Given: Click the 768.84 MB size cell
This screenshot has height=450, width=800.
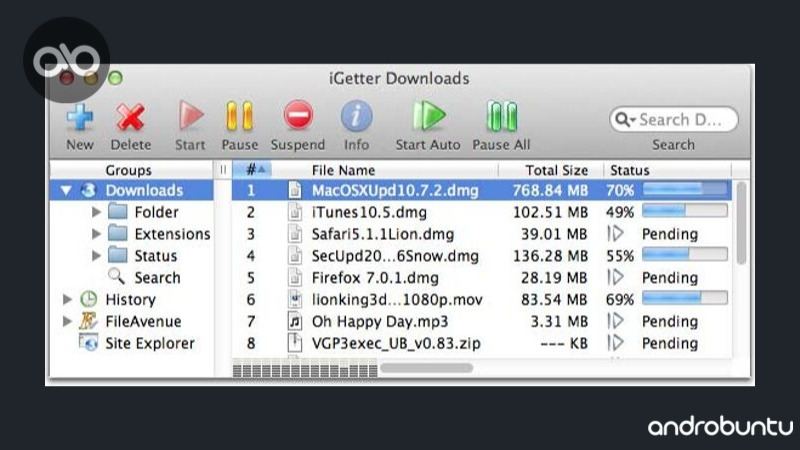Looking at the screenshot, I should 550,190.
